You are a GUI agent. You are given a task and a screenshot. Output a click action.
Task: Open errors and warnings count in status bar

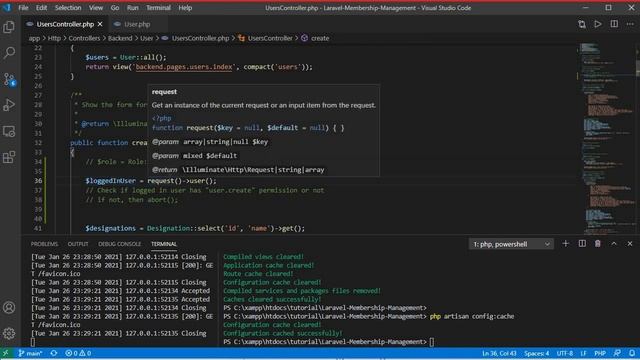(x=78, y=353)
